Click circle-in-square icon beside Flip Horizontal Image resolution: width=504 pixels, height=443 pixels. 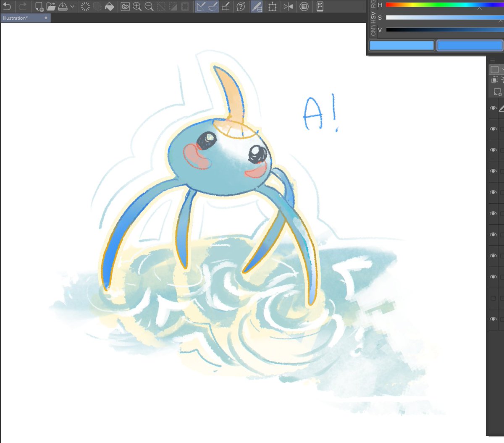coord(304,6)
